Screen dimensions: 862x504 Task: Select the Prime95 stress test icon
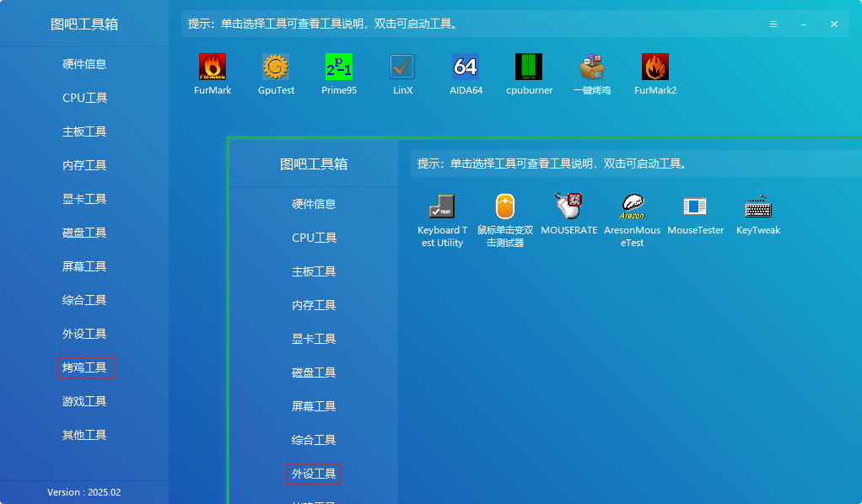339,67
